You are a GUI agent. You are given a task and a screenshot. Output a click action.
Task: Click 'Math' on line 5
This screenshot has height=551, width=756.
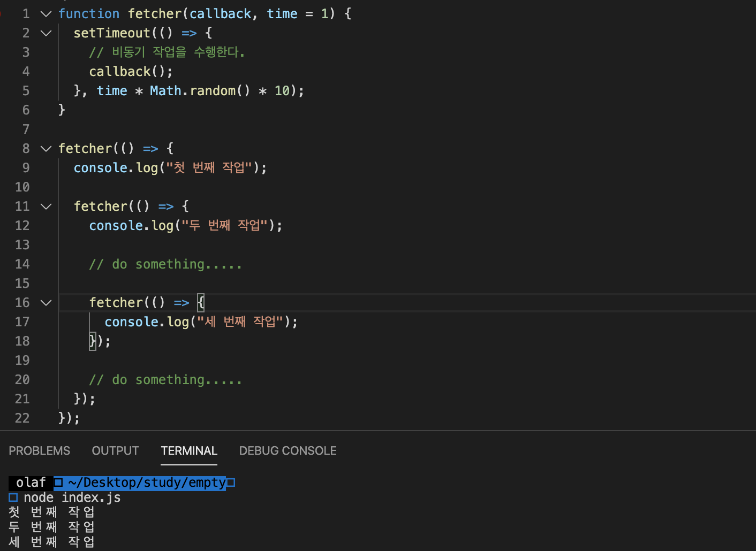pos(165,91)
